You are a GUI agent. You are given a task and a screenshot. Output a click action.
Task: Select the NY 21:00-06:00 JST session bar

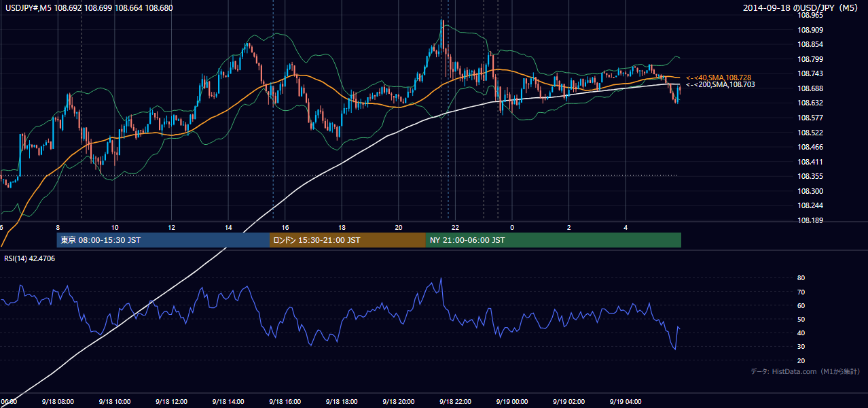pos(554,240)
